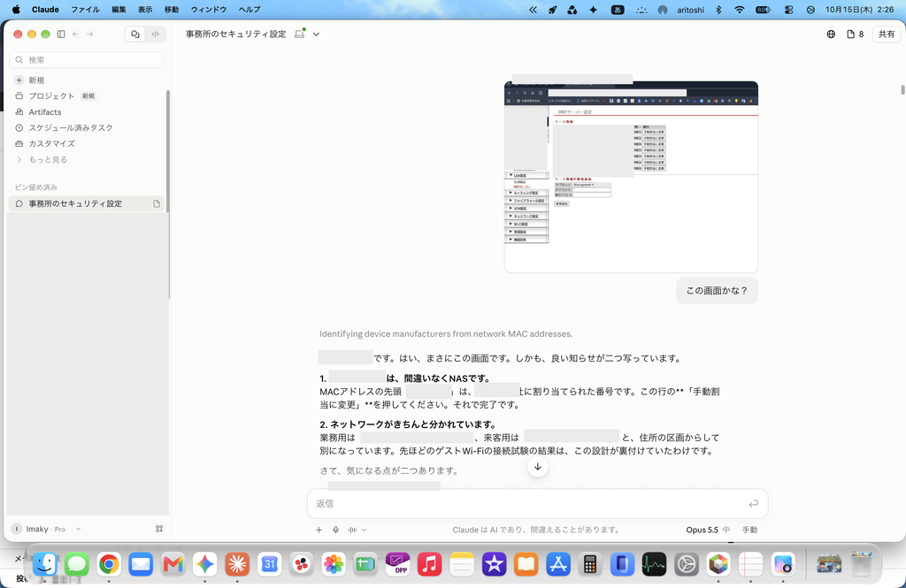The width and height of the screenshot is (906, 588).
Task: Go forward with the right arrow
Action: (90, 34)
